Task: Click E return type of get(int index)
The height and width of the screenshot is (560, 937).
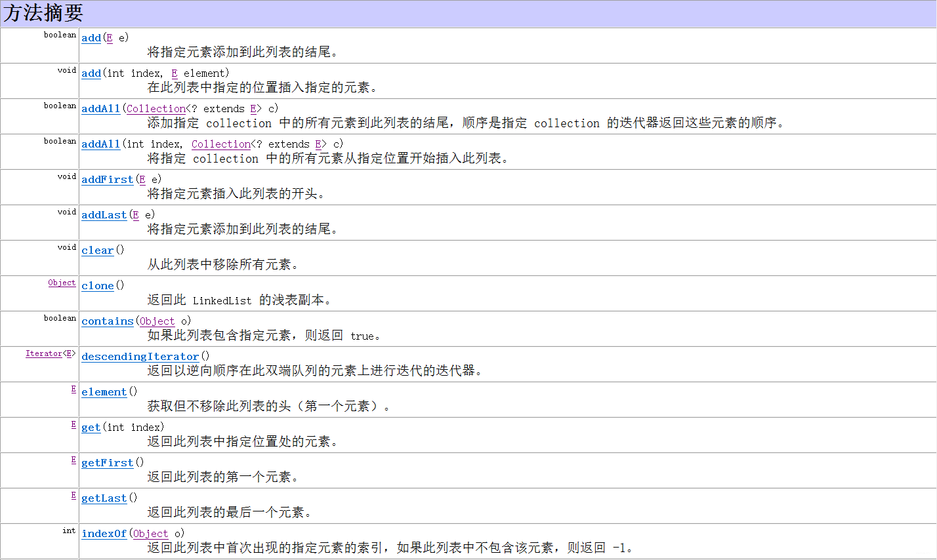Action: [73, 424]
